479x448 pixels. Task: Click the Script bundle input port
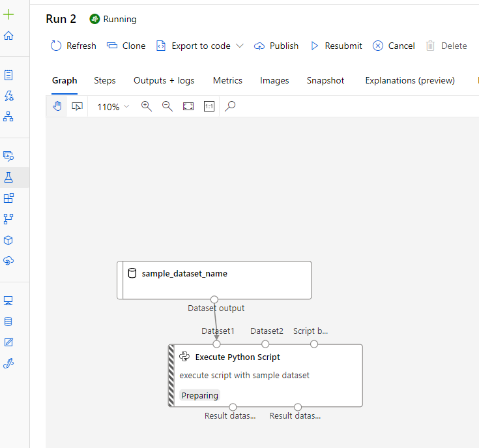(x=314, y=344)
